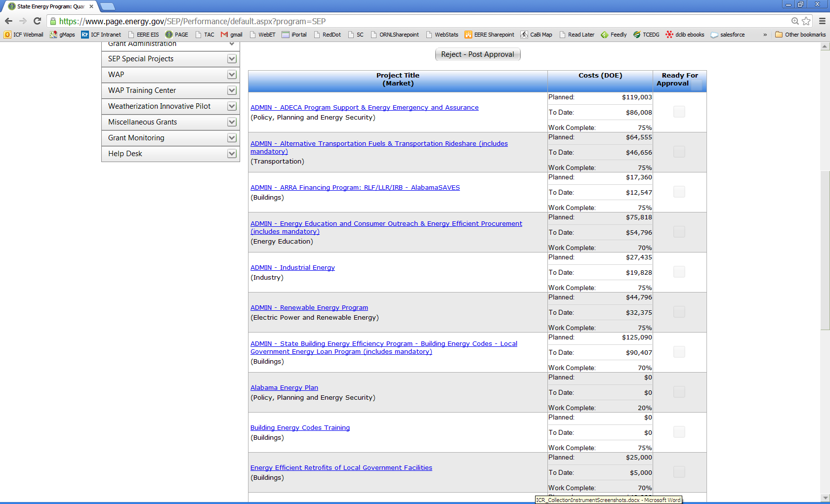Expand the WAP Training Center section
This screenshot has height=504, width=830.
coord(232,90)
